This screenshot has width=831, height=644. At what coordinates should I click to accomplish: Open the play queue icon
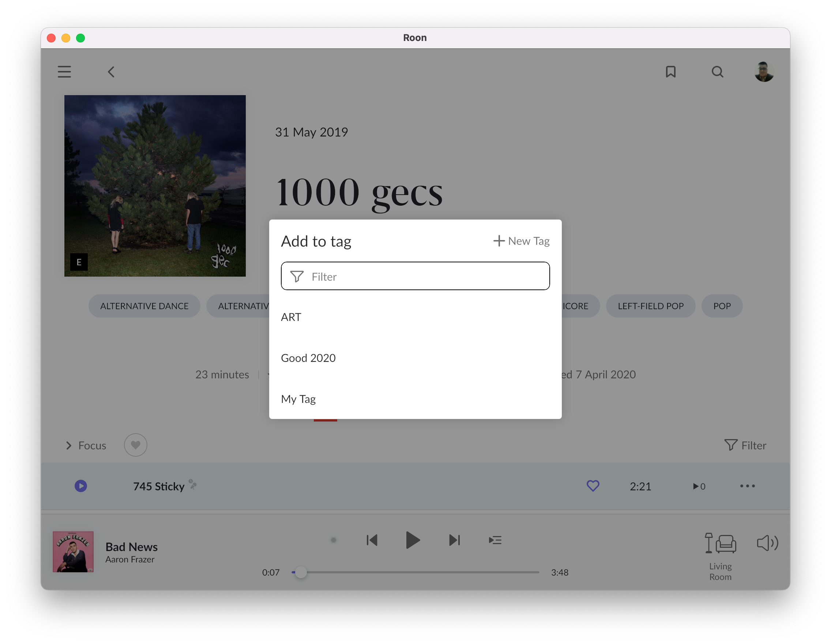[495, 540]
